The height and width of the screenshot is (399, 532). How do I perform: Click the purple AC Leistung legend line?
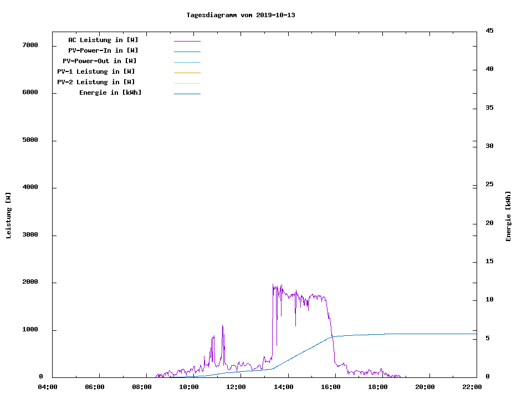tap(187, 41)
